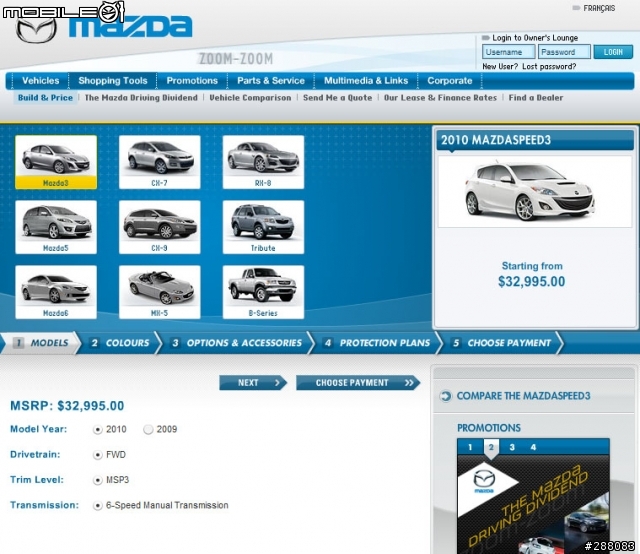The image size is (640, 554).
Task: Open the Multimedia & Links menu
Action: pos(366,81)
